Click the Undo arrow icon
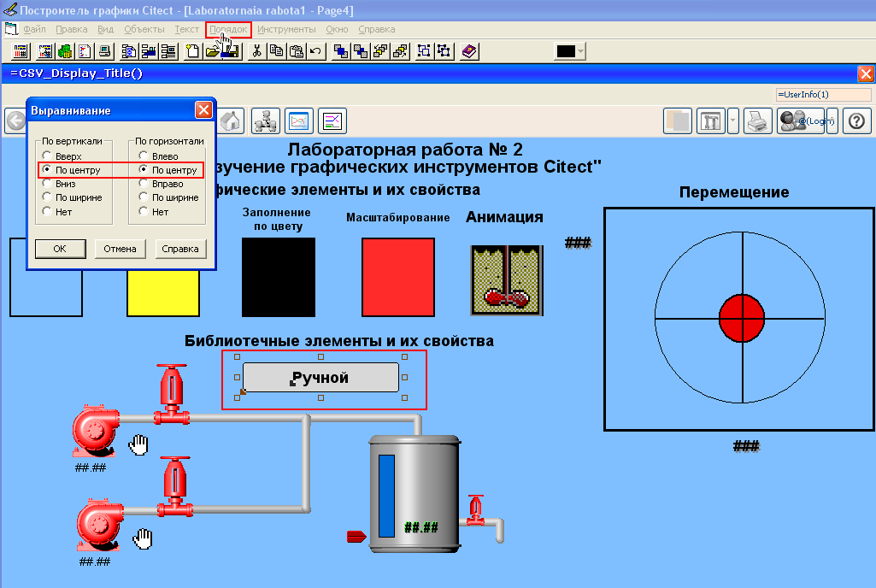This screenshot has width=876, height=588. point(316,52)
